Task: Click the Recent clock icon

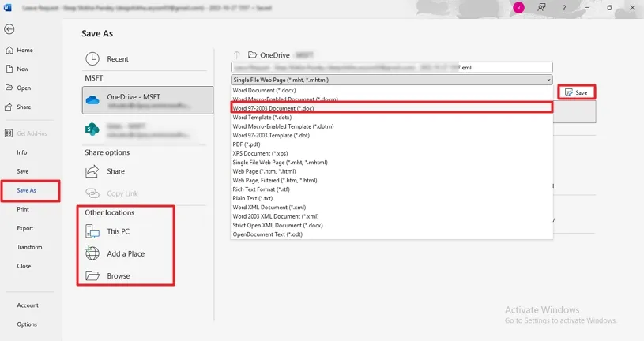Action: pos(92,58)
